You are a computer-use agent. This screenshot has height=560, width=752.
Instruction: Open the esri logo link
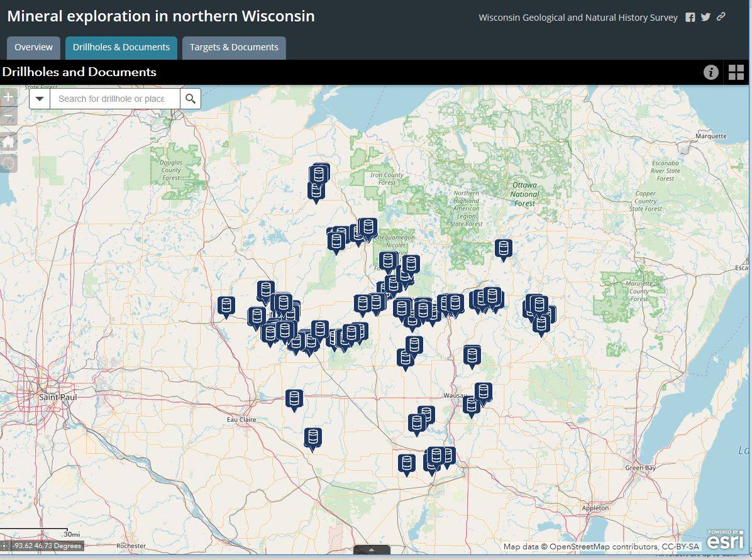tap(725, 539)
